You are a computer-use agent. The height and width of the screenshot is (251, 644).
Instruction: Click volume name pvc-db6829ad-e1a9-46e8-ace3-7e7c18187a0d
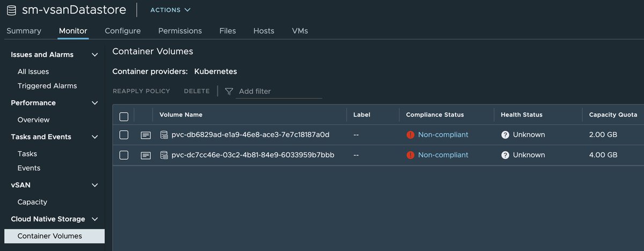[x=251, y=135]
